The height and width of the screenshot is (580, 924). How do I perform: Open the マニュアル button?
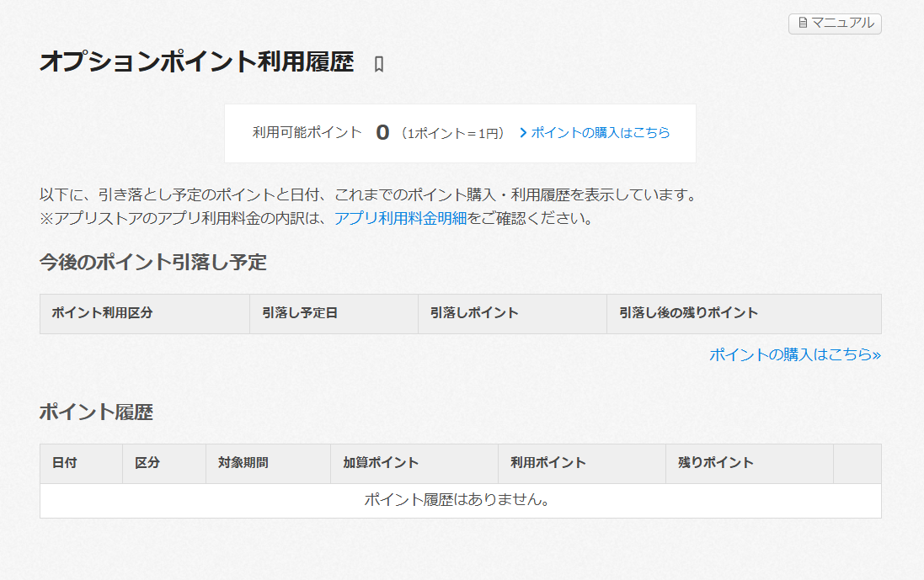835,24
